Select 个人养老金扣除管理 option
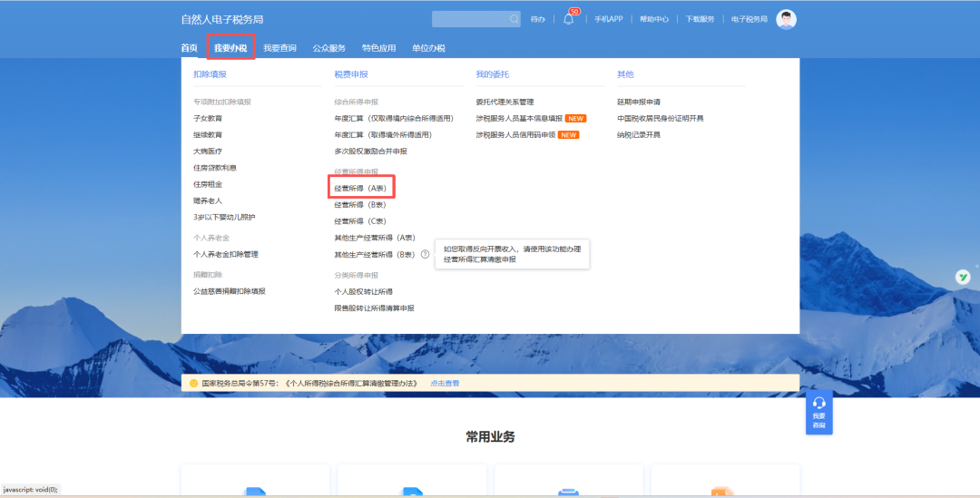The image size is (980, 498). (x=226, y=254)
